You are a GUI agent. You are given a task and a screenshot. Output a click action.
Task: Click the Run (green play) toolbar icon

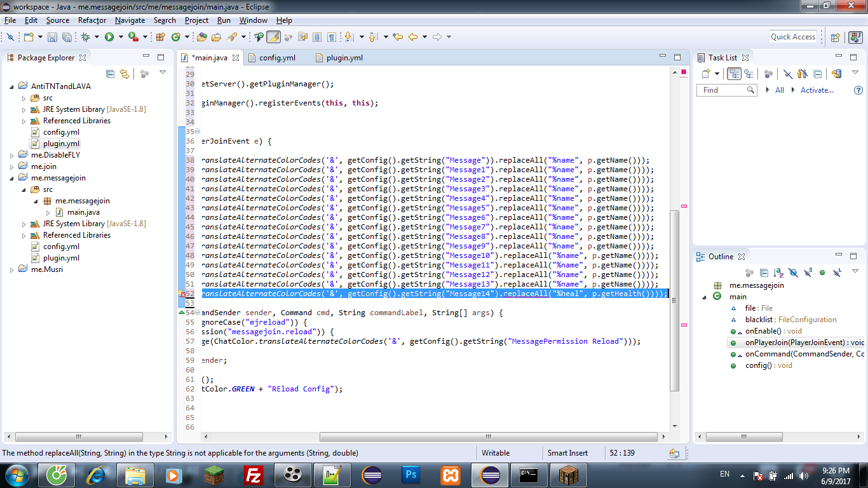point(109,37)
